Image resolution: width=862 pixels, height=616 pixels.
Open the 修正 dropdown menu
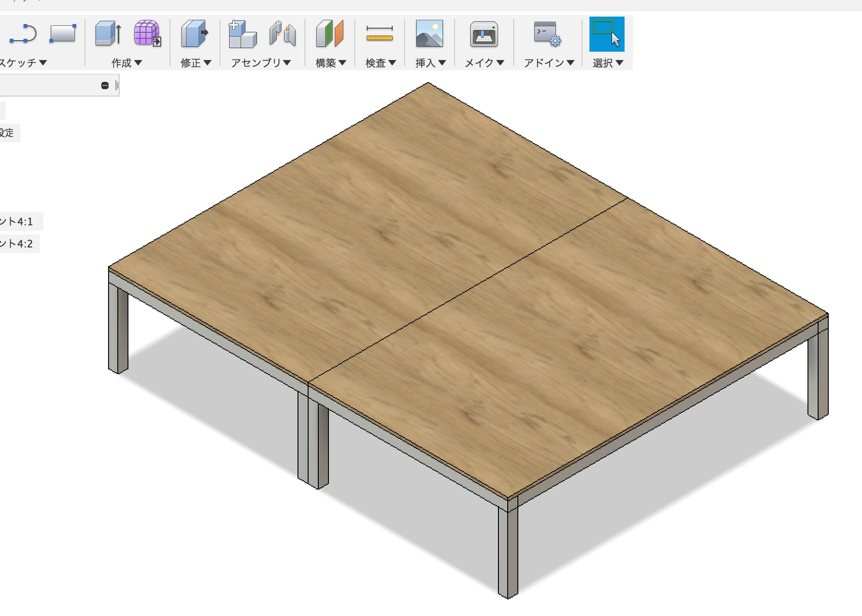[x=196, y=63]
